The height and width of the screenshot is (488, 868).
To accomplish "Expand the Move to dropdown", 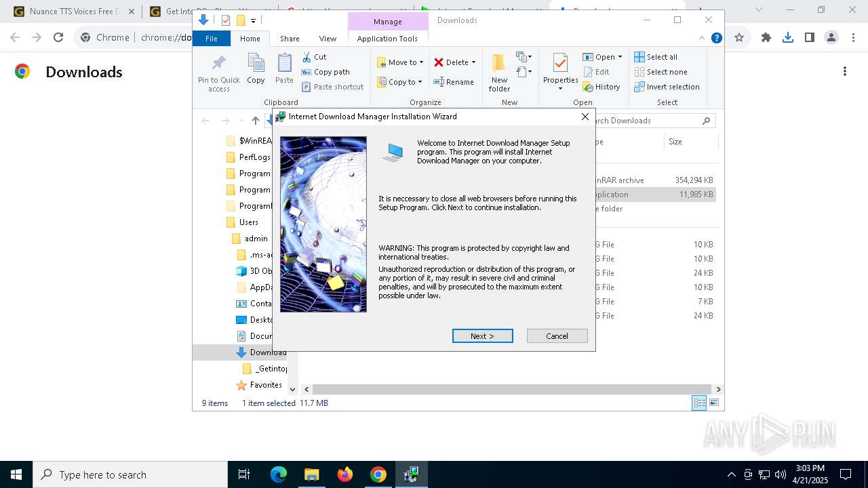I will (x=421, y=62).
